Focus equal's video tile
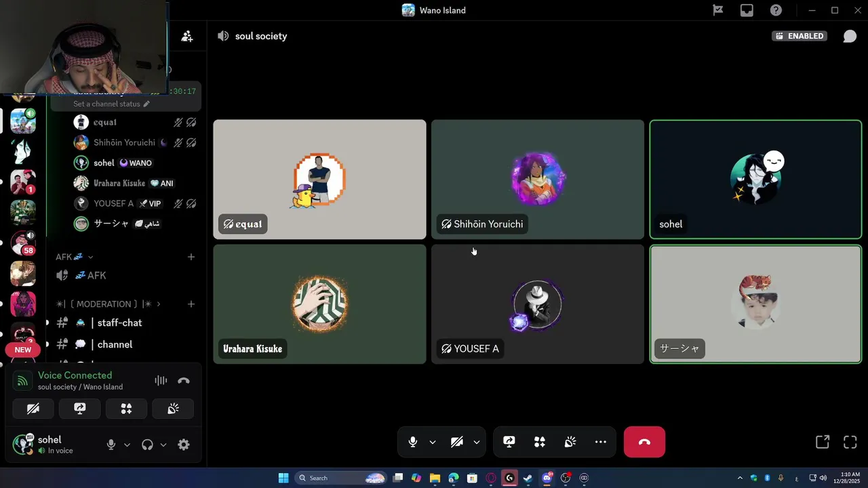This screenshot has height=488, width=868. click(x=319, y=180)
